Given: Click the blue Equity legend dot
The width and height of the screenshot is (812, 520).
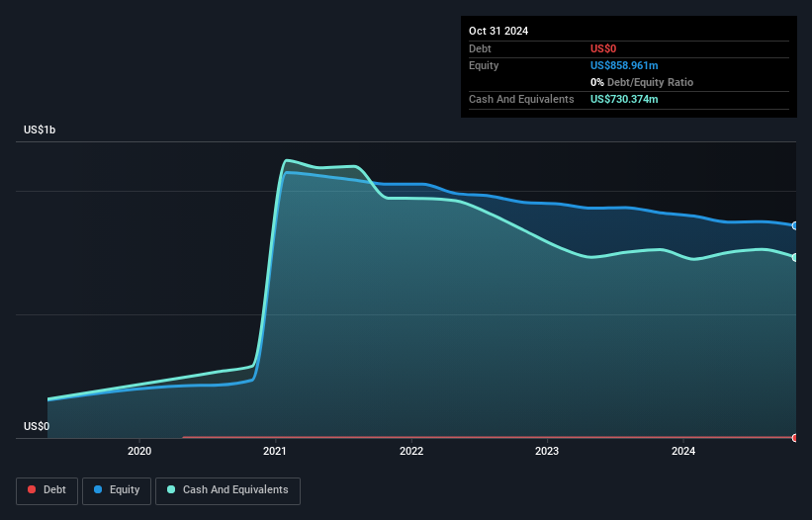Looking at the screenshot, I should click(98, 489).
